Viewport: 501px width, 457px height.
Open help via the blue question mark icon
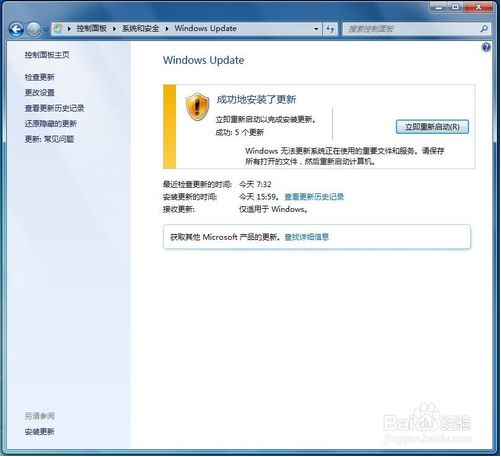point(486,47)
